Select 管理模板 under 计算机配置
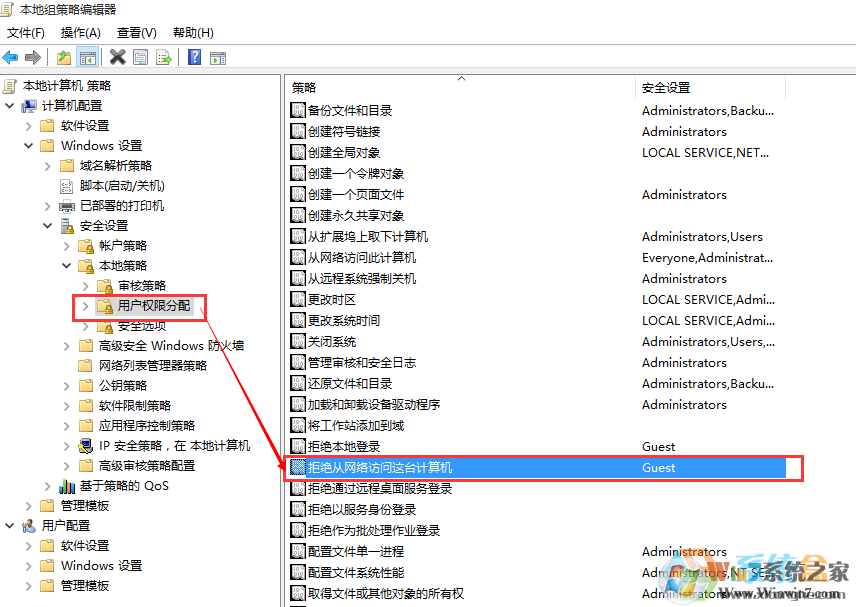 point(85,506)
